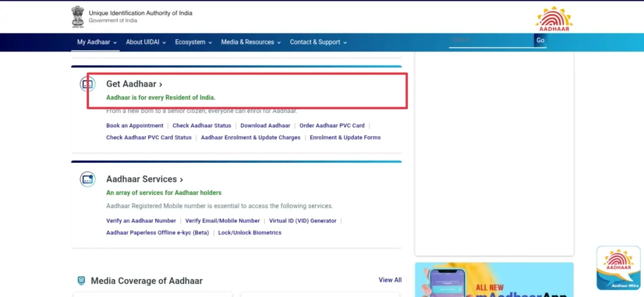The width and height of the screenshot is (644, 297).
Task: Click View All for Media Coverage
Action: point(390,280)
